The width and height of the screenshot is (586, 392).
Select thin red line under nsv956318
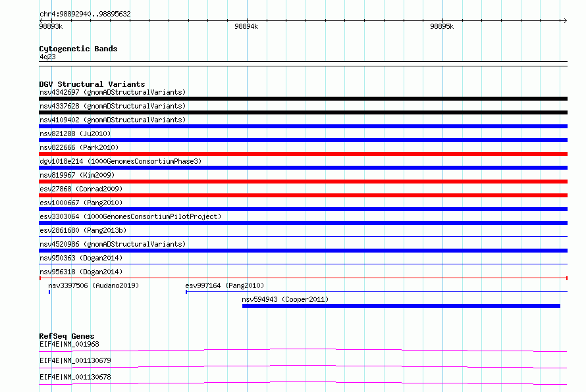pos(303,278)
